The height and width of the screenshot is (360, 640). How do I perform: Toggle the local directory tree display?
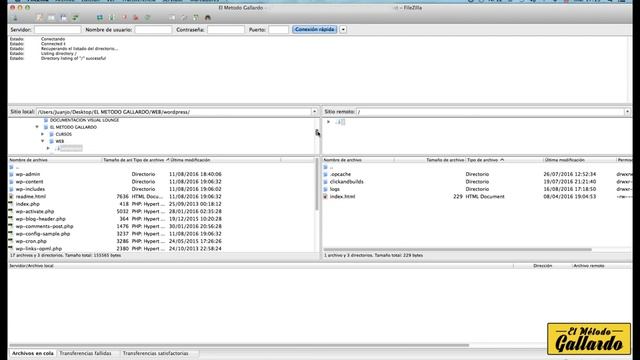coord(51,18)
